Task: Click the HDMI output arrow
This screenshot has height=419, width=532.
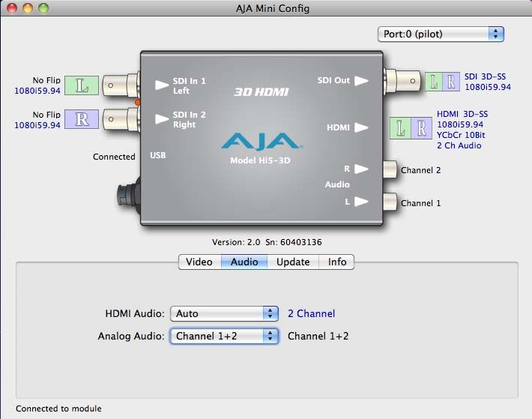Action: click(x=361, y=127)
